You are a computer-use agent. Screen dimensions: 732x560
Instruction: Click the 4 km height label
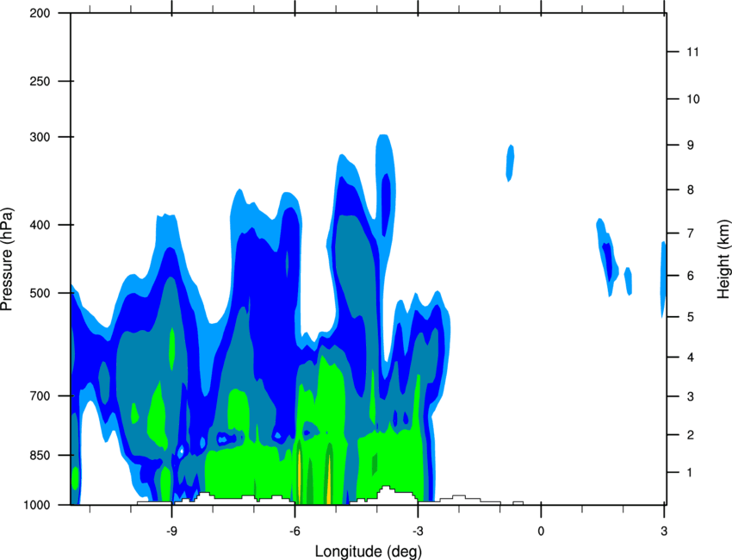pyautogui.click(x=690, y=358)
